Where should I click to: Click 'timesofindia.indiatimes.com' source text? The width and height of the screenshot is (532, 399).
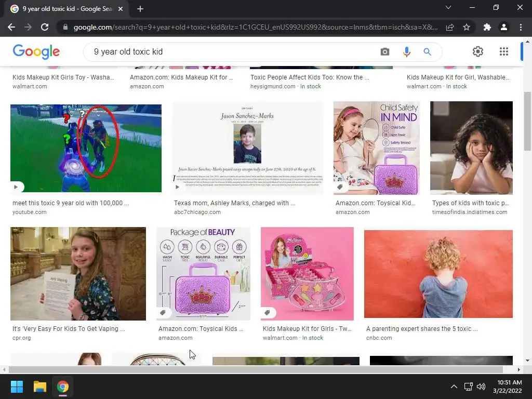pyautogui.click(x=470, y=212)
